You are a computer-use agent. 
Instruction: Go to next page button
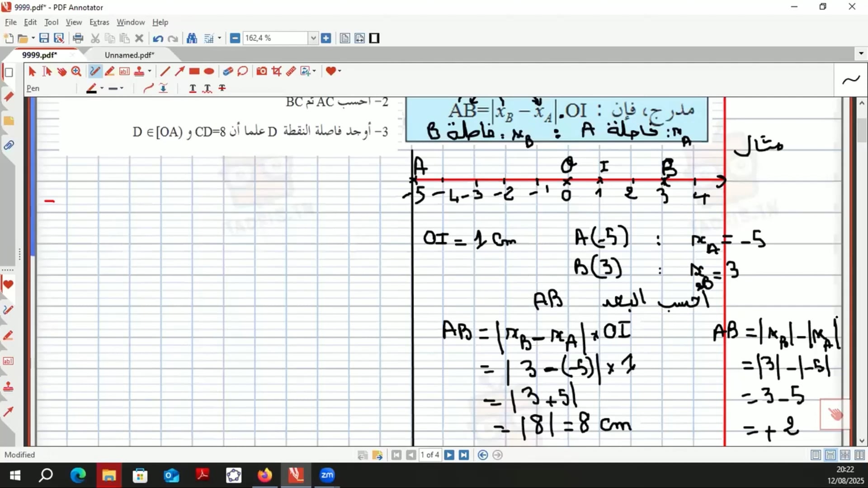(449, 455)
